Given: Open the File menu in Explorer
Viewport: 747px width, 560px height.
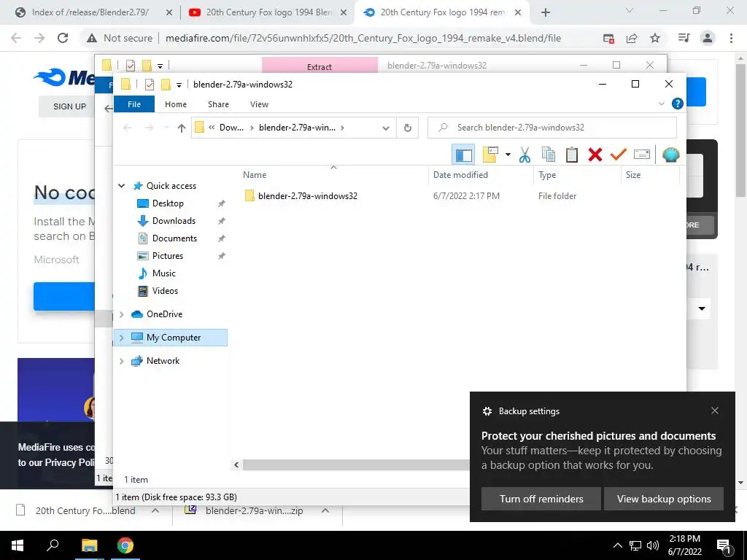Looking at the screenshot, I should pos(134,104).
